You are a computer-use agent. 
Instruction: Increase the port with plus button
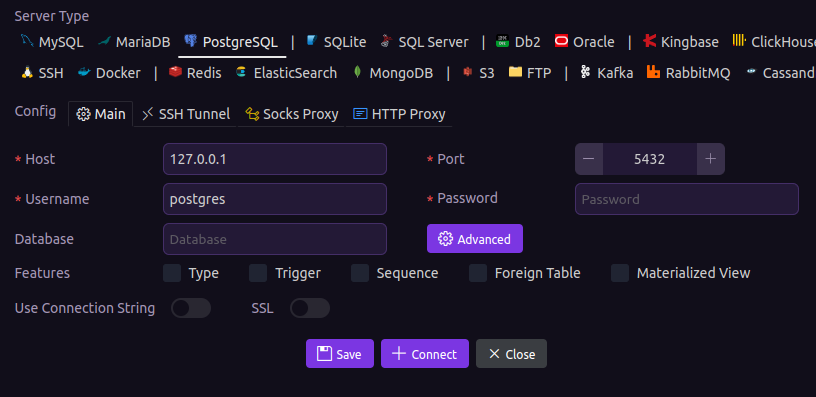click(x=710, y=159)
